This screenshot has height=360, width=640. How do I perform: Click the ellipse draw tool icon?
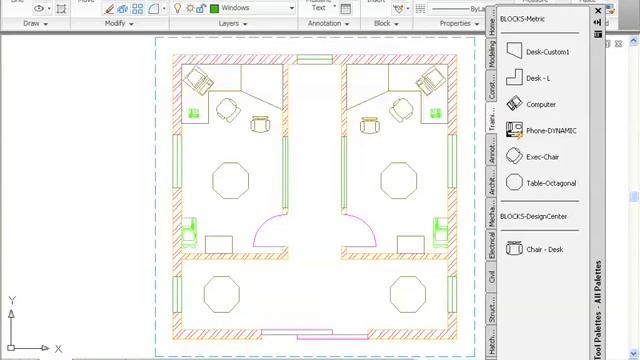(x=39, y=8)
